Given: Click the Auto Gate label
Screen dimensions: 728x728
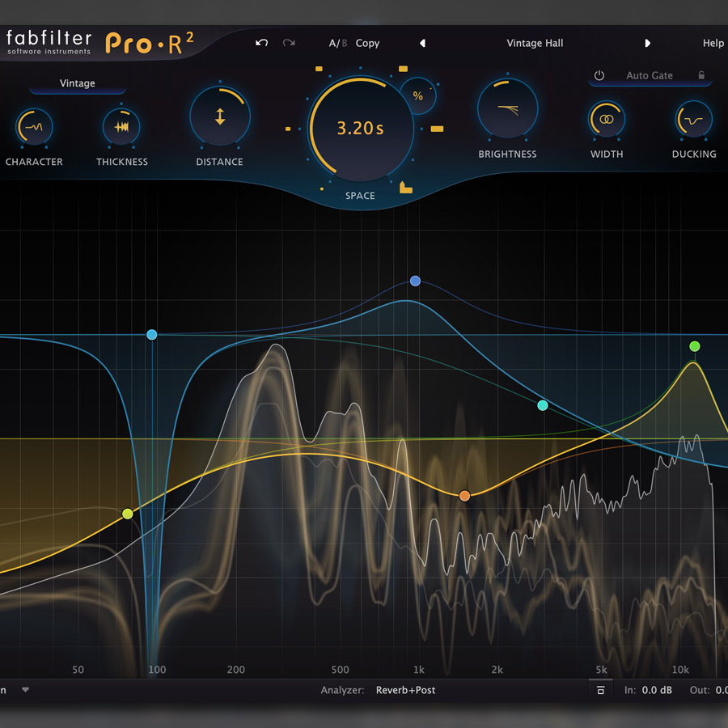Looking at the screenshot, I should (x=649, y=75).
